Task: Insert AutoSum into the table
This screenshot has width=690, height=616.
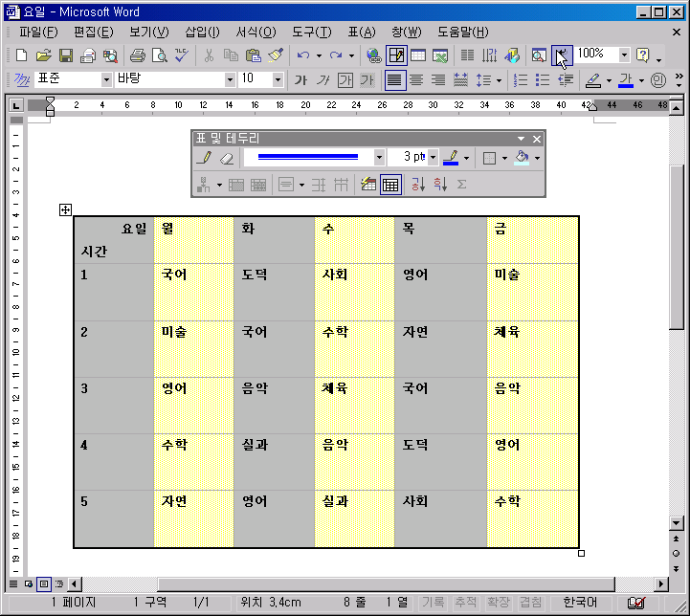Action: (461, 185)
